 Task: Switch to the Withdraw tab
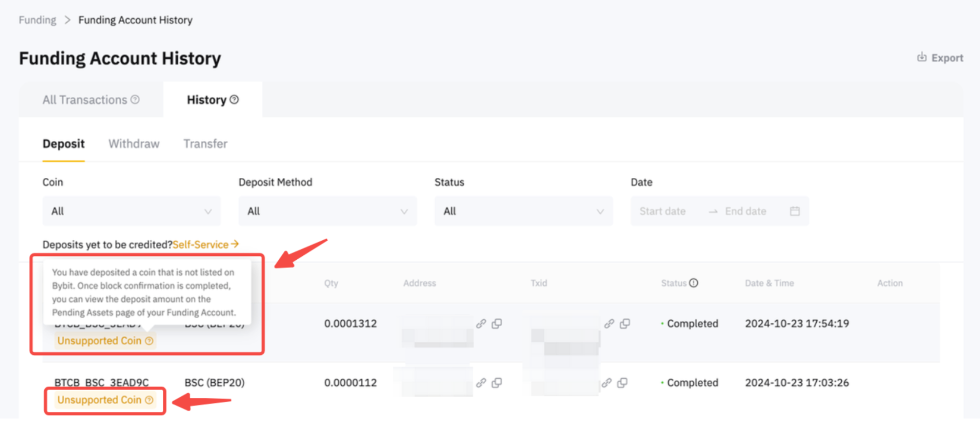[x=134, y=144]
